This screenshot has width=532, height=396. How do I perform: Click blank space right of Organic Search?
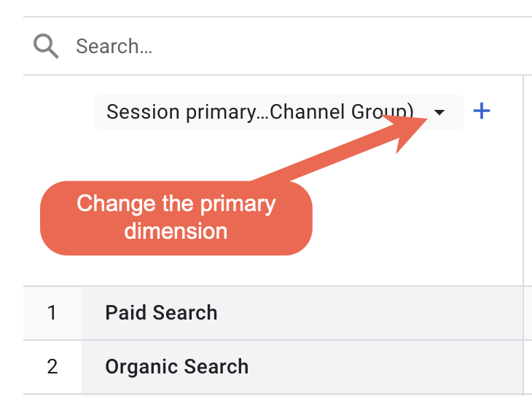(x=385, y=367)
